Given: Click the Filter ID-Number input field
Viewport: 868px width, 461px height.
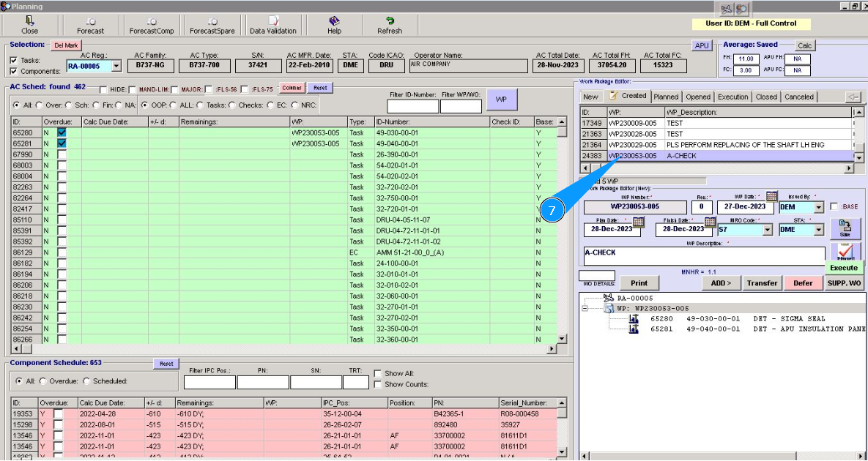Looking at the screenshot, I should [x=412, y=107].
